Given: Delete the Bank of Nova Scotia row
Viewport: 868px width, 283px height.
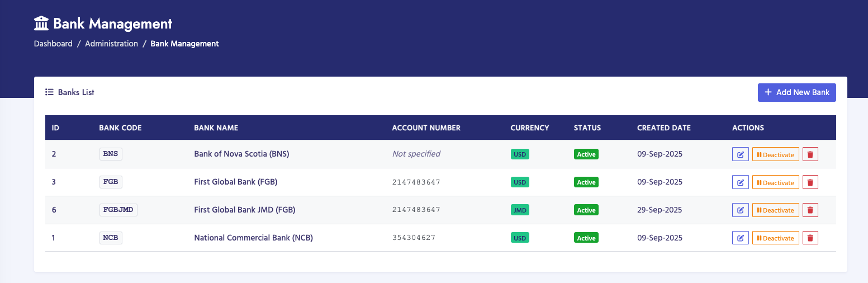Looking at the screenshot, I should tap(810, 154).
